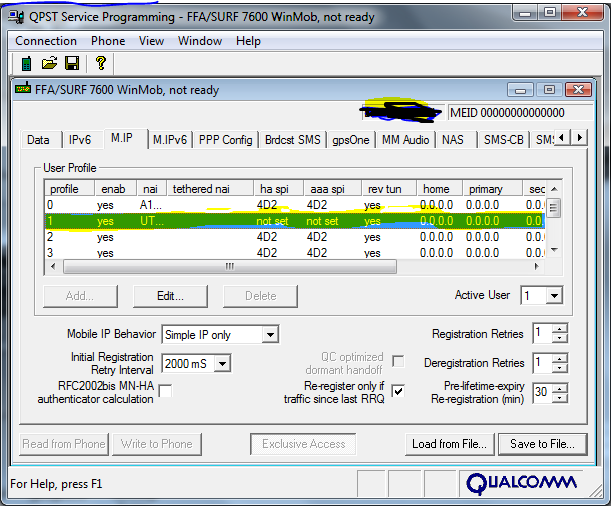611x506 pixels.
Task: Click the 'tethered nai' column header
Action: [210, 189]
